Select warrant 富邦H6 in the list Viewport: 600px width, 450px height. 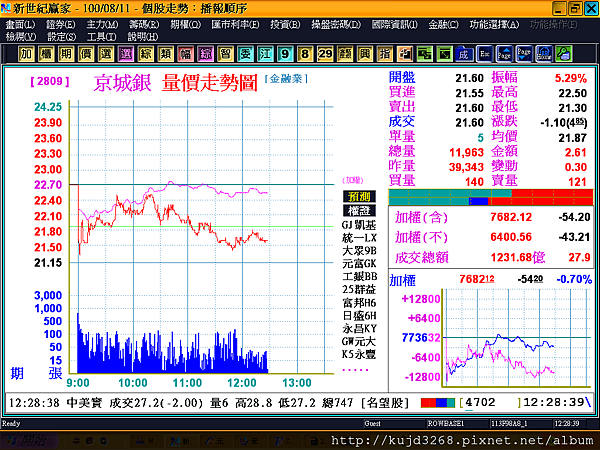(359, 303)
